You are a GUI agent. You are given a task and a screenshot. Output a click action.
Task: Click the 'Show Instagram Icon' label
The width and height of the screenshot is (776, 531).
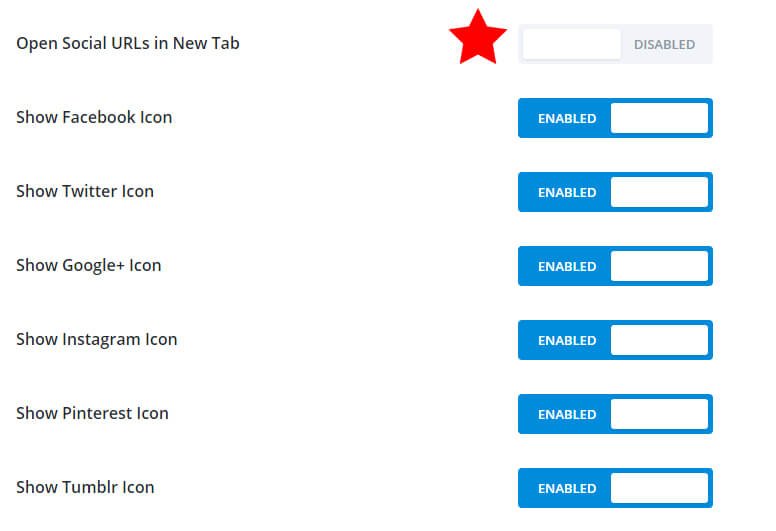(97, 339)
